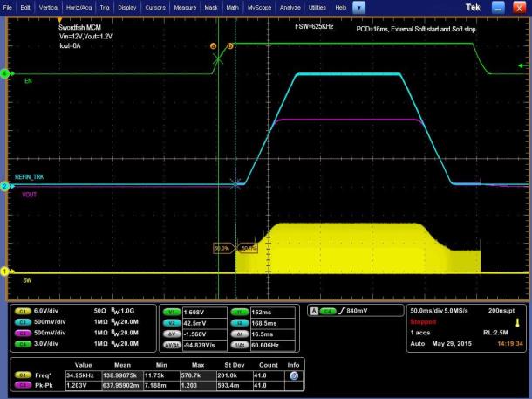532x399 pixels.
Task: Click the channel 1 SW ground reference marker
Action: click(4, 272)
